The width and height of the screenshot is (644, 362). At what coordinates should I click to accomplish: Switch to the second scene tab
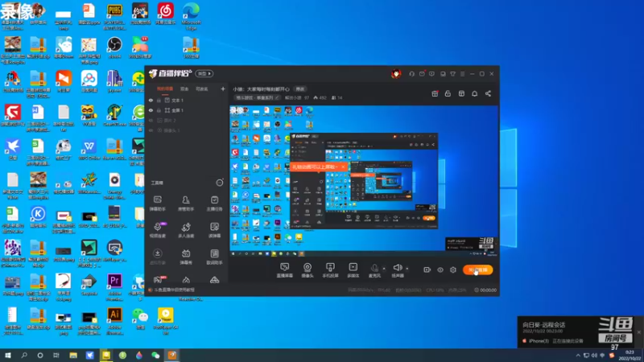click(184, 89)
